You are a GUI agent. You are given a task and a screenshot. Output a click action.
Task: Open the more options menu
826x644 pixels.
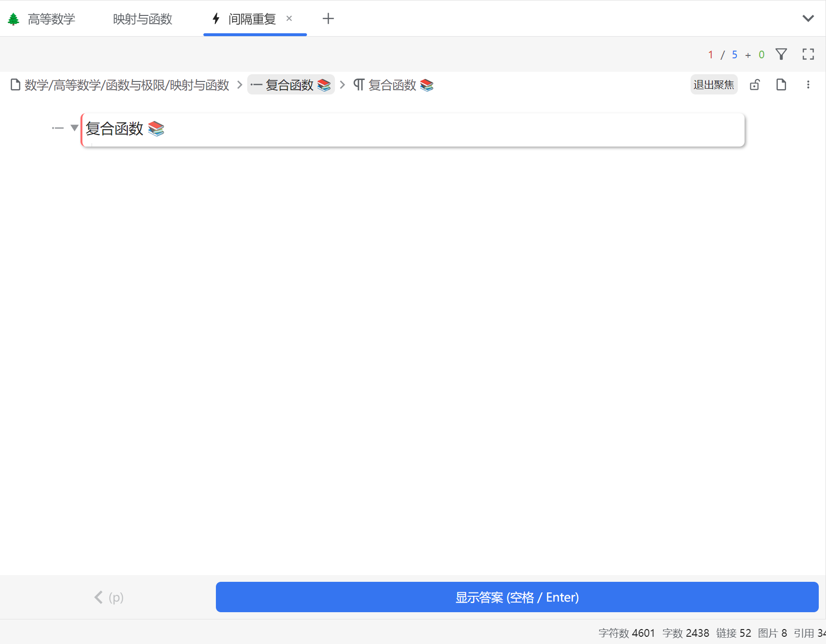(x=808, y=85)
